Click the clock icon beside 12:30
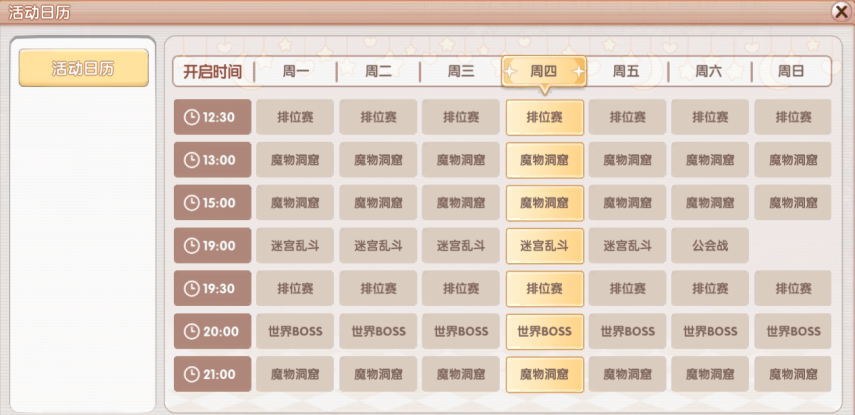Screen dimensions: 855x415 191,117
